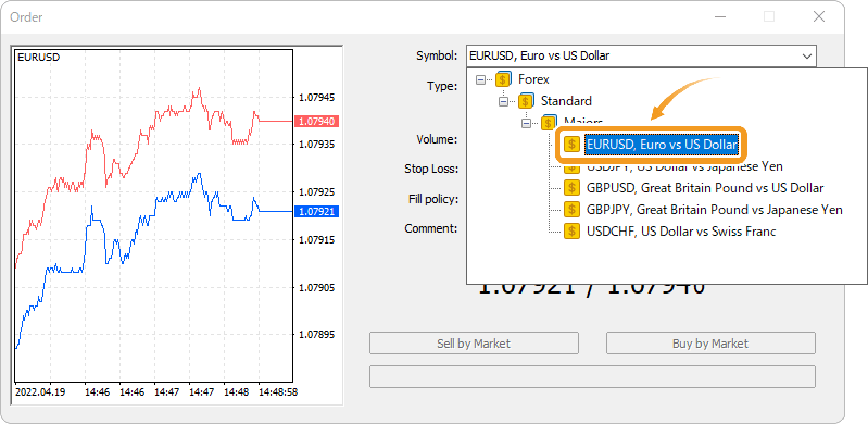This screenshot has width=868, height=424.
Task: Click the Sell by Market button
Action: point(474,344)
